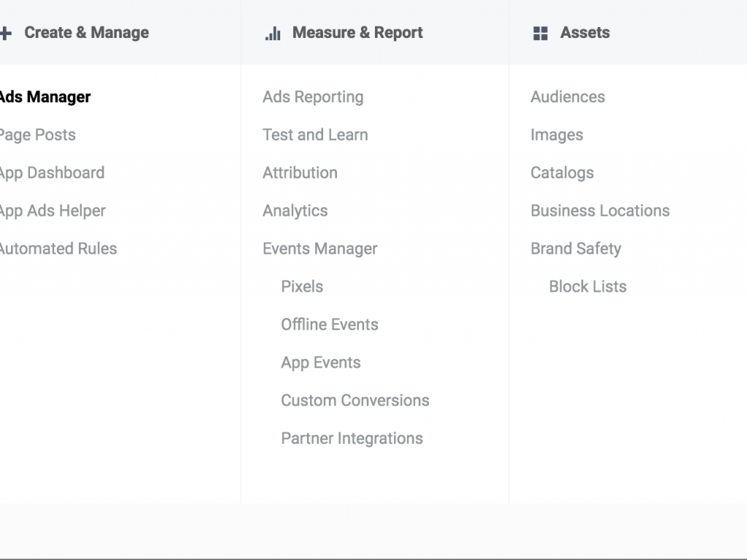Choose Test and Learn
The width and height of the screenshot is (747, 560).
(x=315, y=135)
